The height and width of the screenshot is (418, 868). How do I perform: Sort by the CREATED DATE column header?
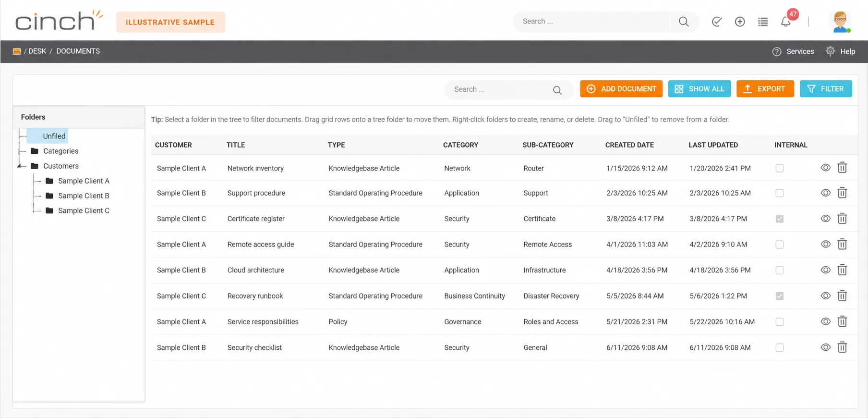(x=629, y=145)
